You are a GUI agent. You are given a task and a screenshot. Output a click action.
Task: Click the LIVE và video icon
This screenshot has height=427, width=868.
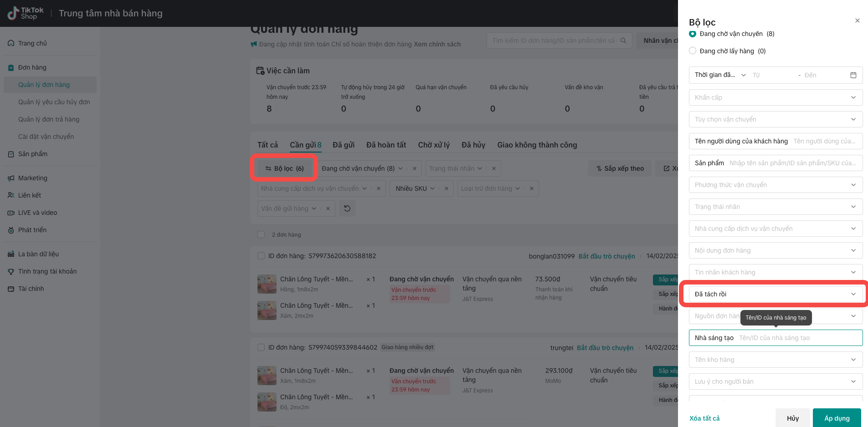pos(11,213)
